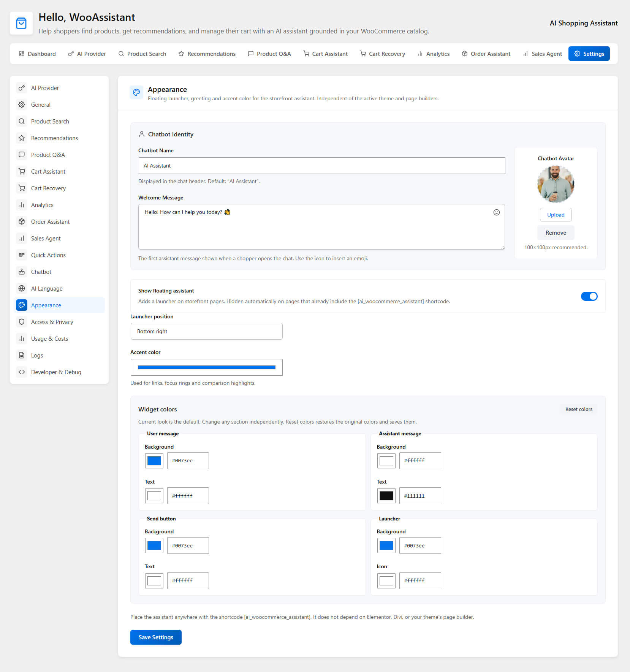Open the Logs document icon
The height and width of the screenshot is (672, 630).
click(22, 355)
